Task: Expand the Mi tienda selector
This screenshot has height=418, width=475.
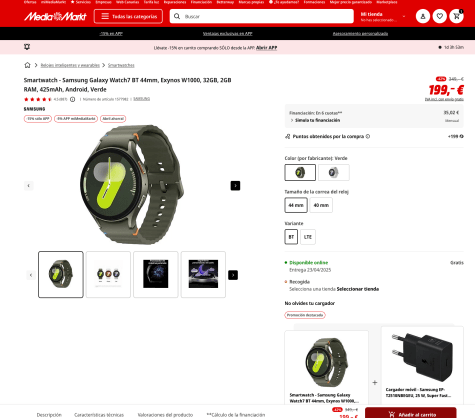Action: [383, 17]
